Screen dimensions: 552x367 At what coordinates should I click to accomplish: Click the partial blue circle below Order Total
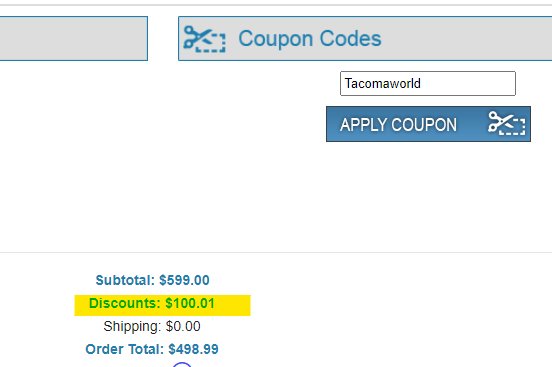(182, 364)
